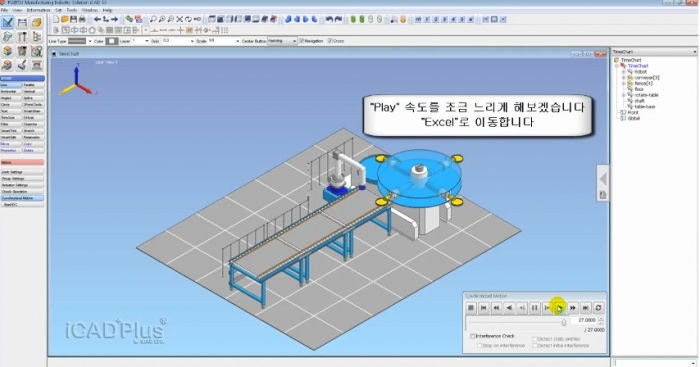
Task: Click the rewind double-arrow playback button
Action: coord(496,308)
